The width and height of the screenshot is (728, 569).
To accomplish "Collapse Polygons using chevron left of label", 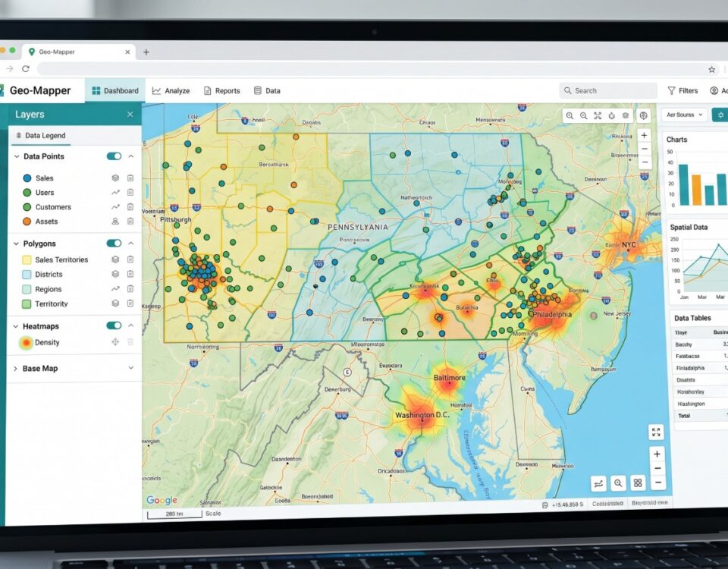I will coord(16,244).
